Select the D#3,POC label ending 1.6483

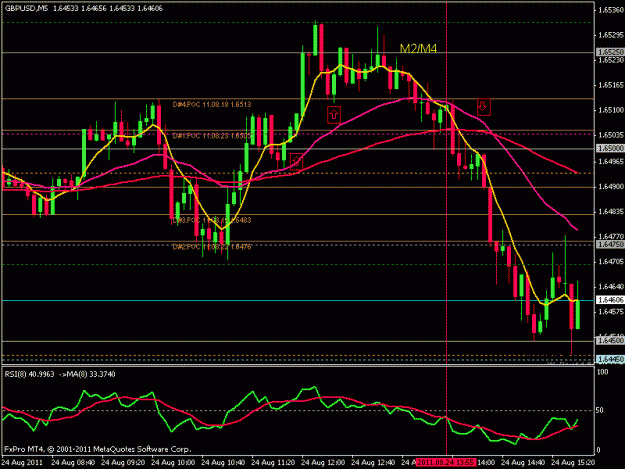coord(212,220)
